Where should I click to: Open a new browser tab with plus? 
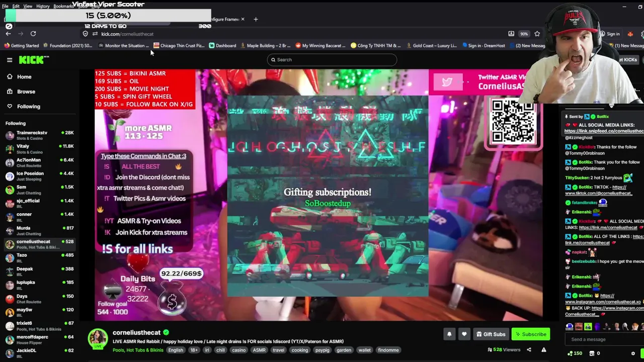pyautogui.click(x=256, y=19)
